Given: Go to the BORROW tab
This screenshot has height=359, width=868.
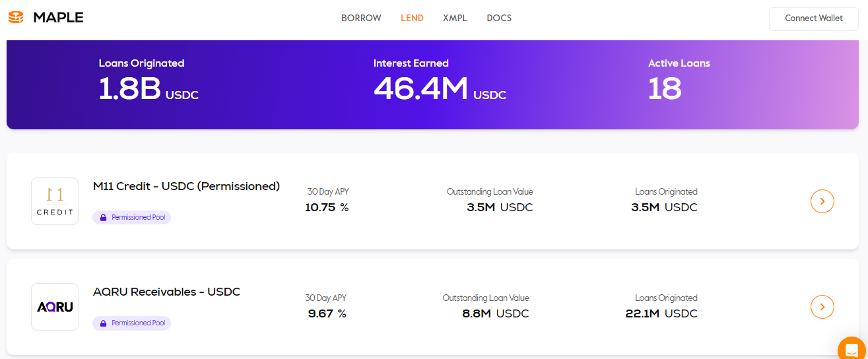Looking at the screenshot, I should [361, 18].
